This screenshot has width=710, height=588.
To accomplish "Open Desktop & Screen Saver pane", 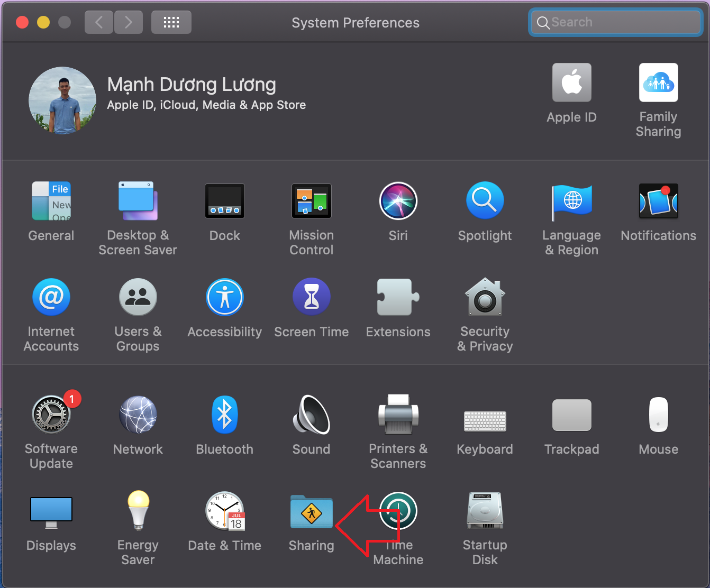I will click(x=138, y=201).
